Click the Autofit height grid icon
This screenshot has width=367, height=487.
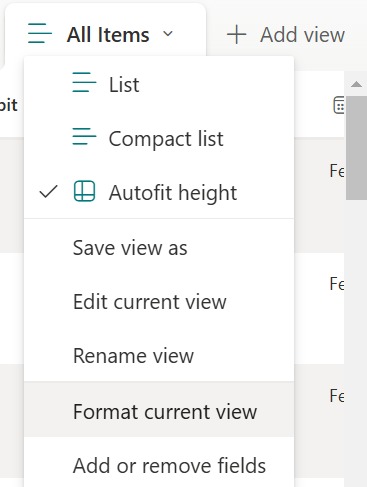click(84, 191)
